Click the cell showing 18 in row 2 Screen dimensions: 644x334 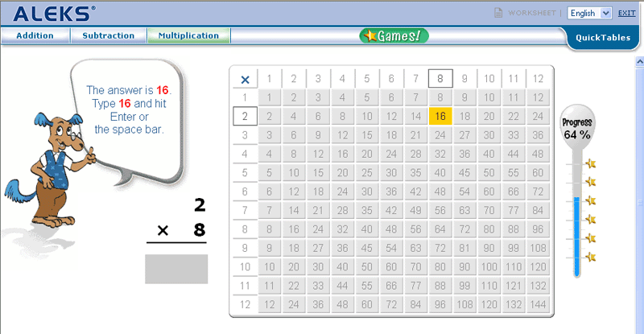click(x=464, y=116)
